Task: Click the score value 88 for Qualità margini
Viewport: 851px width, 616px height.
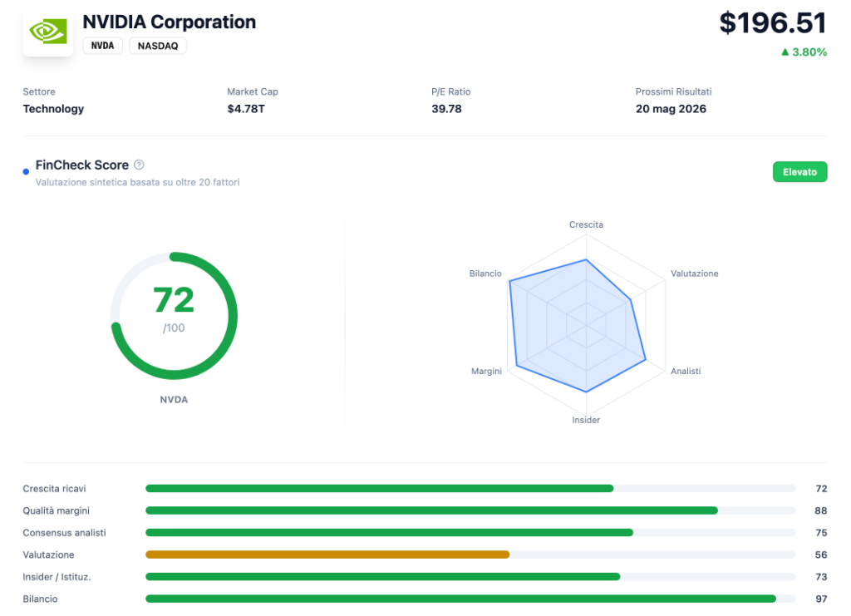Action: tap(821, 510)
